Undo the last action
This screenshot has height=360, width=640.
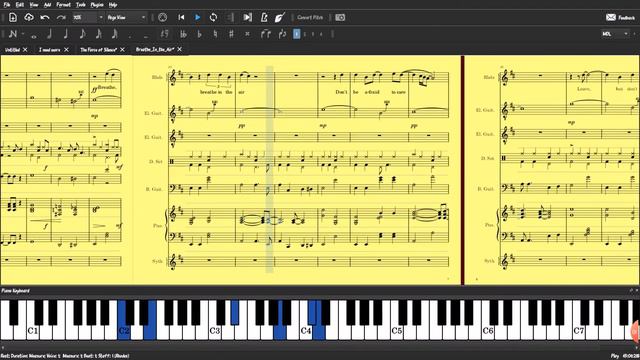[45, 17]
